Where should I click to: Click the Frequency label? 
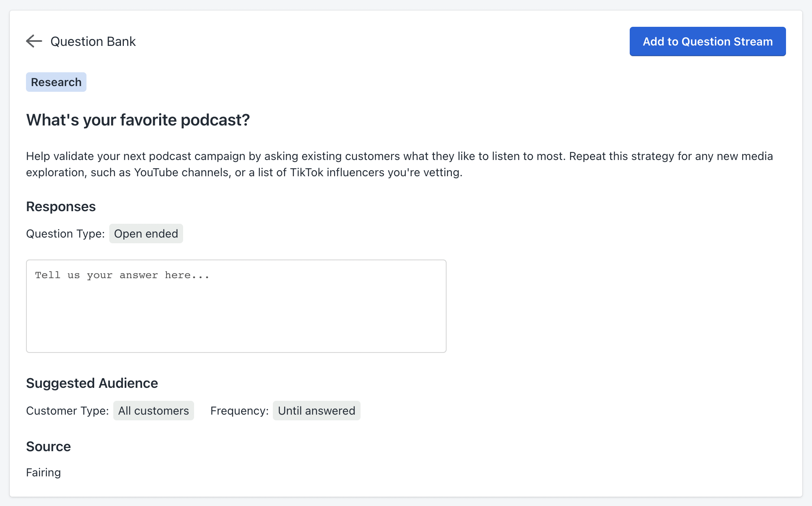point(239,411)
